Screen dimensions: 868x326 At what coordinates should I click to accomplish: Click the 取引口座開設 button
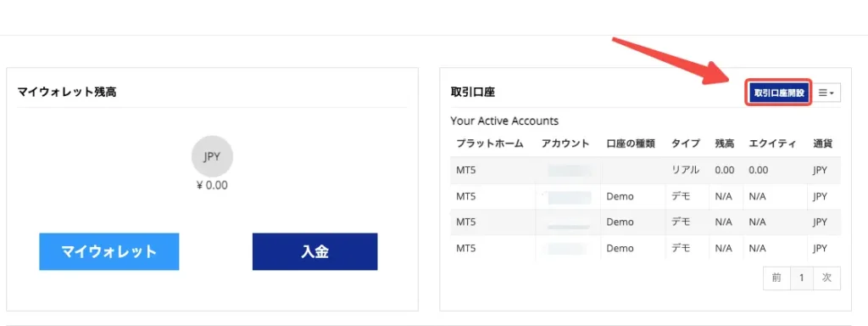coord(779,93)
